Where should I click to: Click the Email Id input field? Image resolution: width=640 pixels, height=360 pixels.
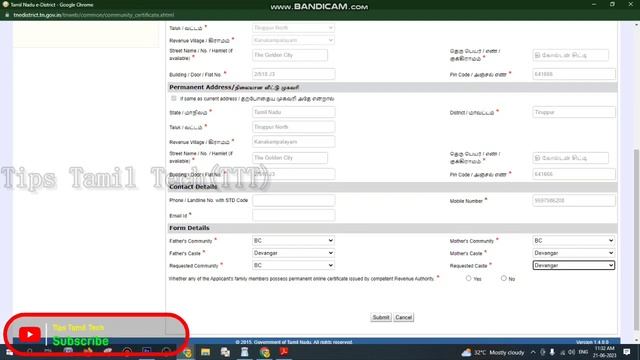point(293,215)
